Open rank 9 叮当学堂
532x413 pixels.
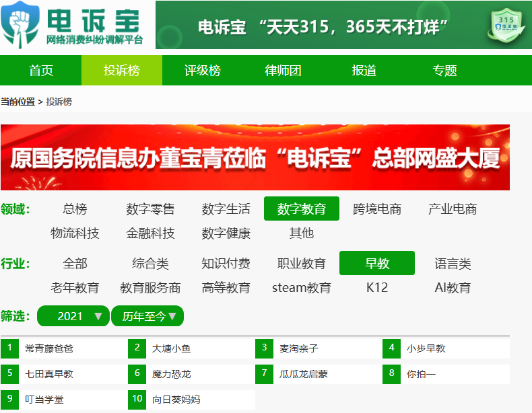click(x=64, y=400)
